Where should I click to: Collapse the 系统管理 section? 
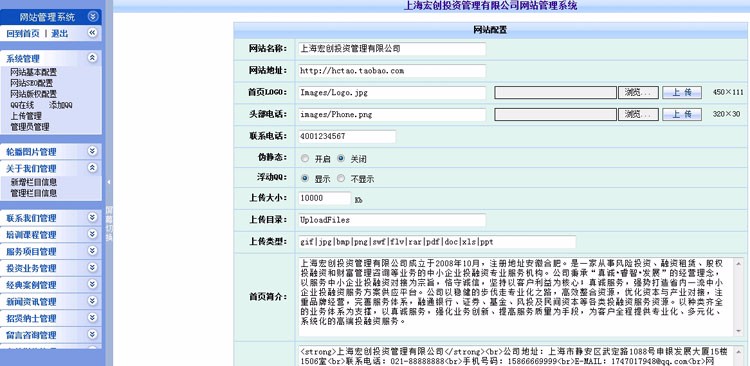93,58
